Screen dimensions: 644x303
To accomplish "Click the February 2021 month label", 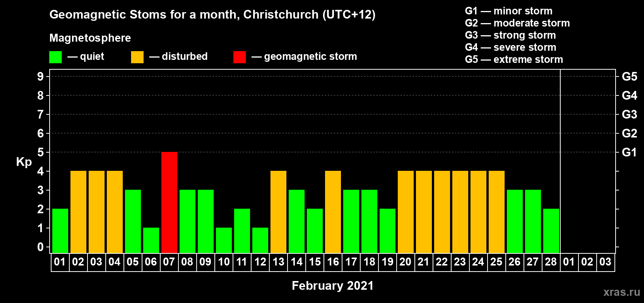I will pyautogui.click(x=333, y=286).
